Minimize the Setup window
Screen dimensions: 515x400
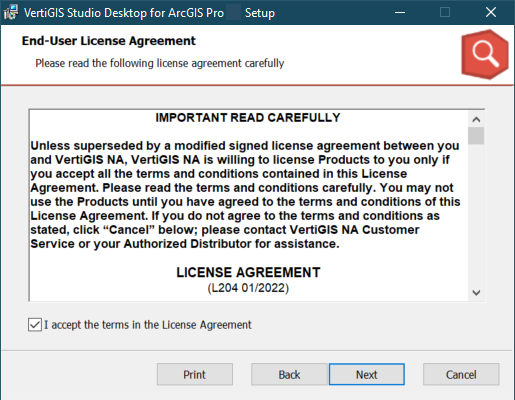pyautogui.click(x=400, y=13)
